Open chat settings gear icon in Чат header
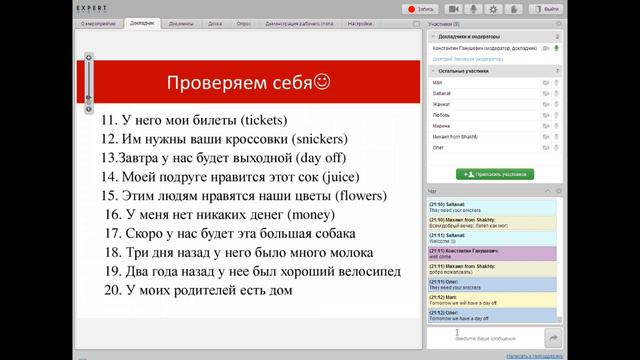The height and width of the screenshot is (360, 640). [559, 191]
